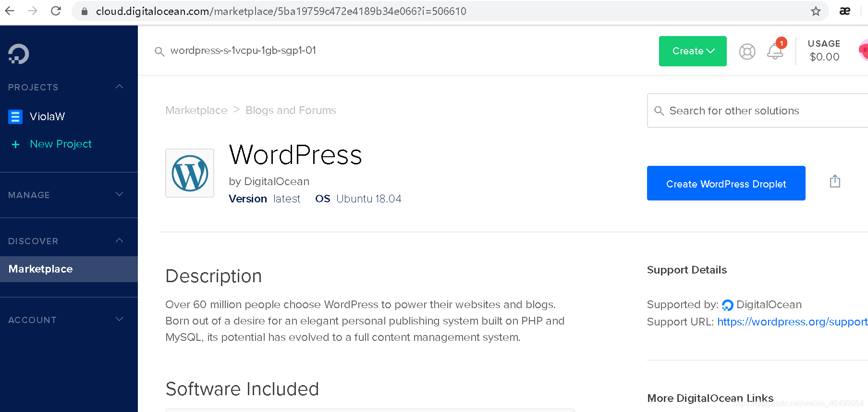Open the green Create dropdown
Viewport: 868px width, 412px height.
693,51
